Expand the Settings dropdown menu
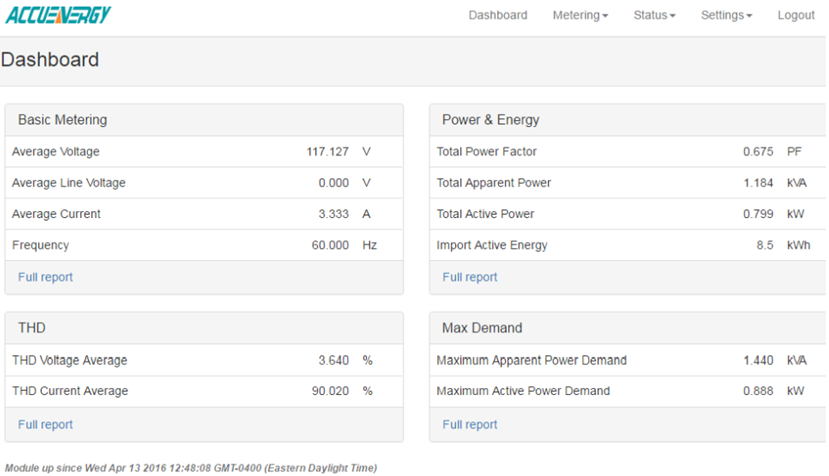 coord(726,15)
